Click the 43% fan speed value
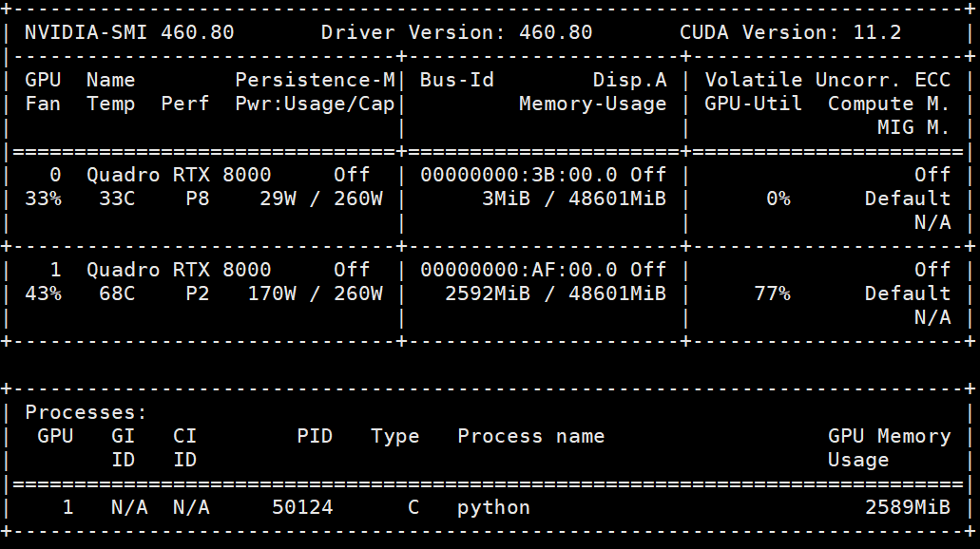980x549 pixels. click(43, 293)
